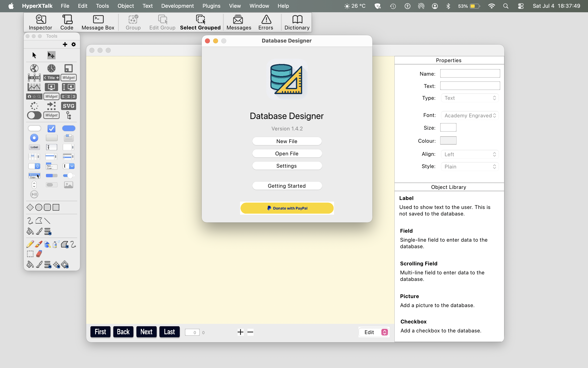
Task: Pick the Eraser tool
Action: click(x=39, y=254)
